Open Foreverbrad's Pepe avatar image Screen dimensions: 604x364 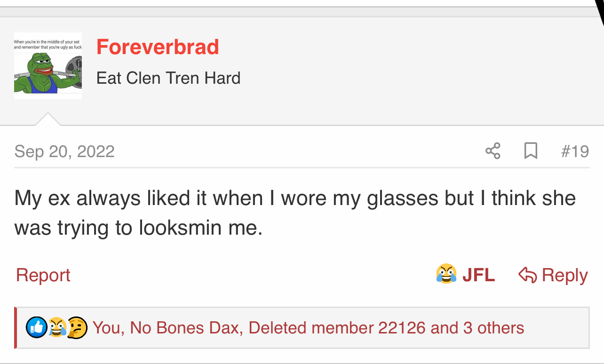tap(48, 66)
